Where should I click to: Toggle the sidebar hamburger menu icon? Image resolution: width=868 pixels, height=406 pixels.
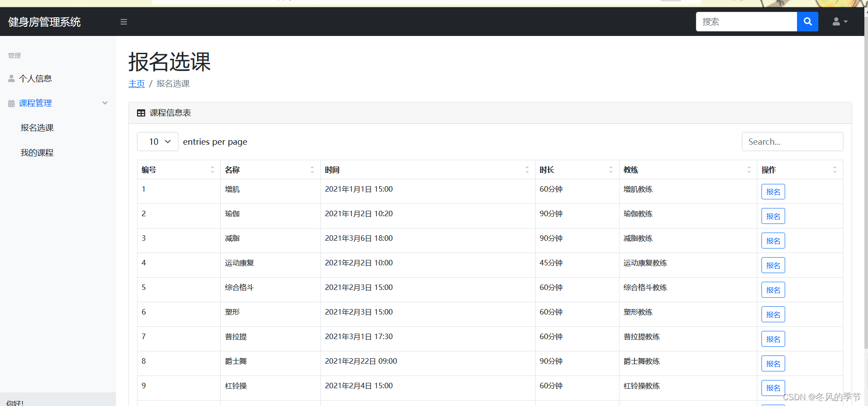pyautogui.click(x=123, y=22)
